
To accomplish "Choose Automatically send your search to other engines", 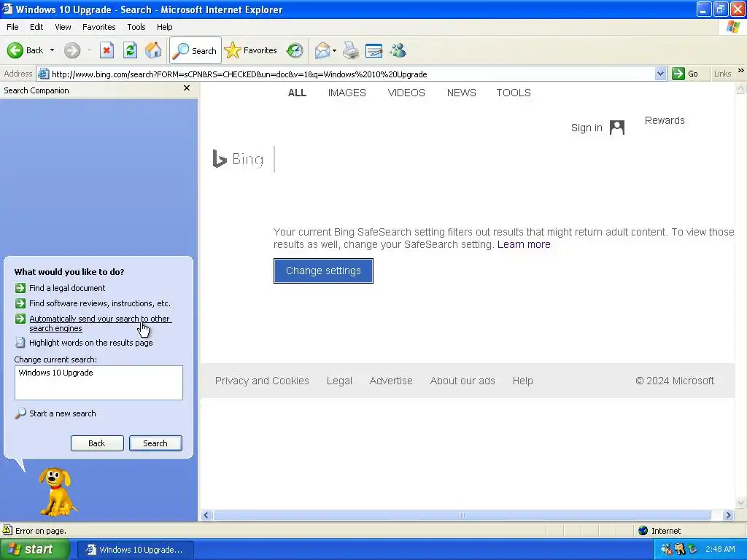I will click(99, 323).
